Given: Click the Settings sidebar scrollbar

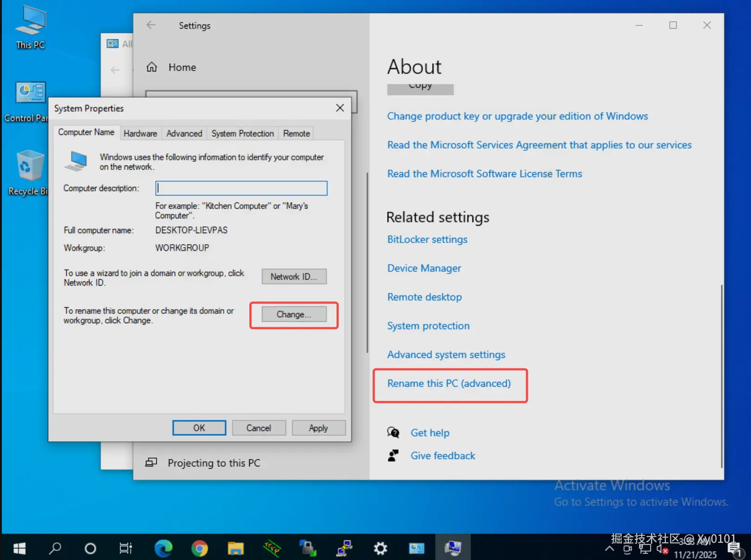Looking at the screenshot, I should click(x=367, y=263).
